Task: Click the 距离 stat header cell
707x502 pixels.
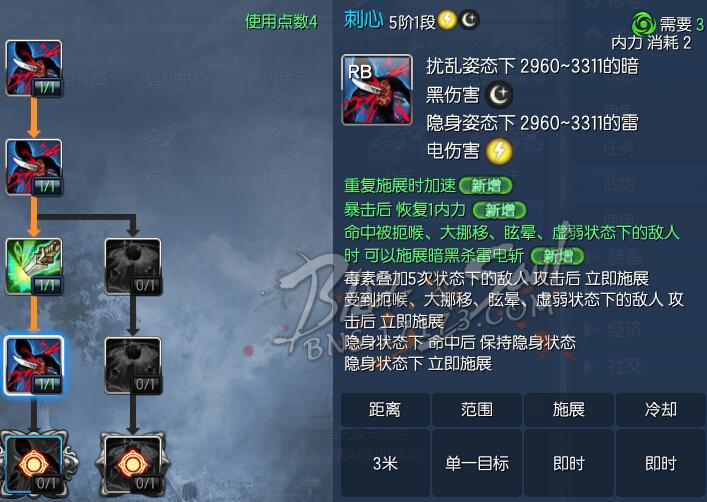Action: coord(385,410)
